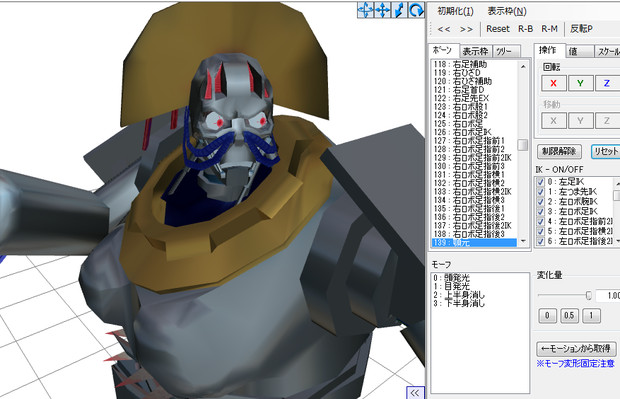
Task: Click bone list scrollbar up arrow
Action: click(524, 66)
